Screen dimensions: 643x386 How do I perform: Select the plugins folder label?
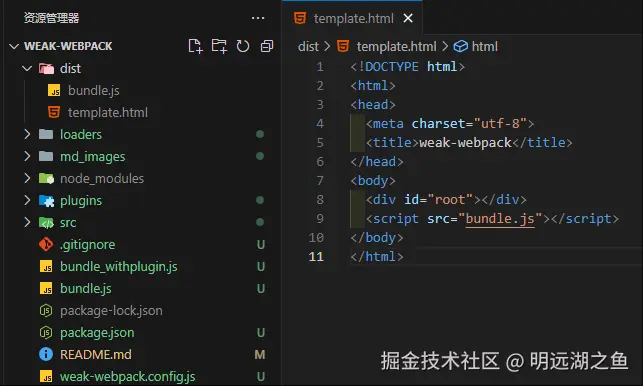click(x=81, y=201)
